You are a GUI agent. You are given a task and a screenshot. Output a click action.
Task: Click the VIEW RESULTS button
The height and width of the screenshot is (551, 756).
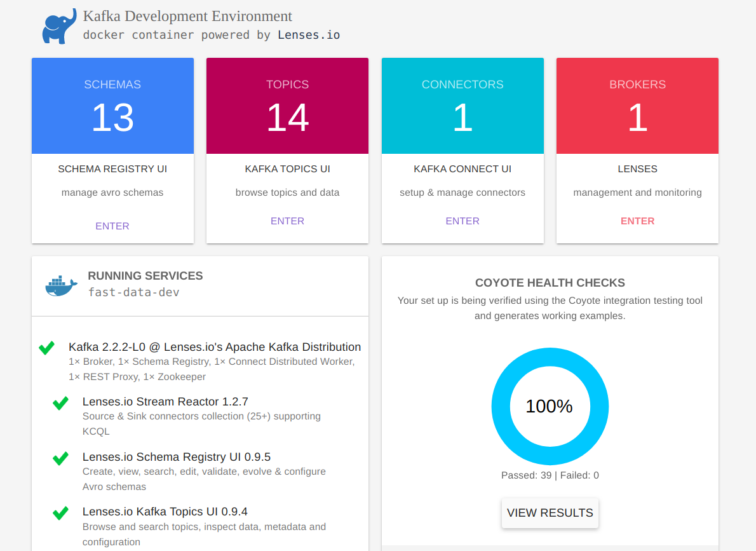pyautogui.click(x=550, y=513)
